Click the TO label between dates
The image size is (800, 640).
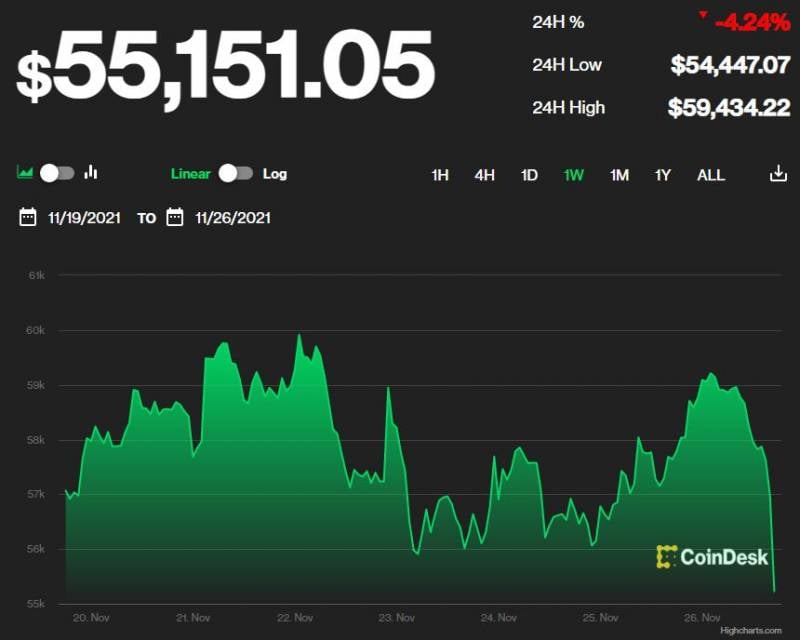coord(146,219)
